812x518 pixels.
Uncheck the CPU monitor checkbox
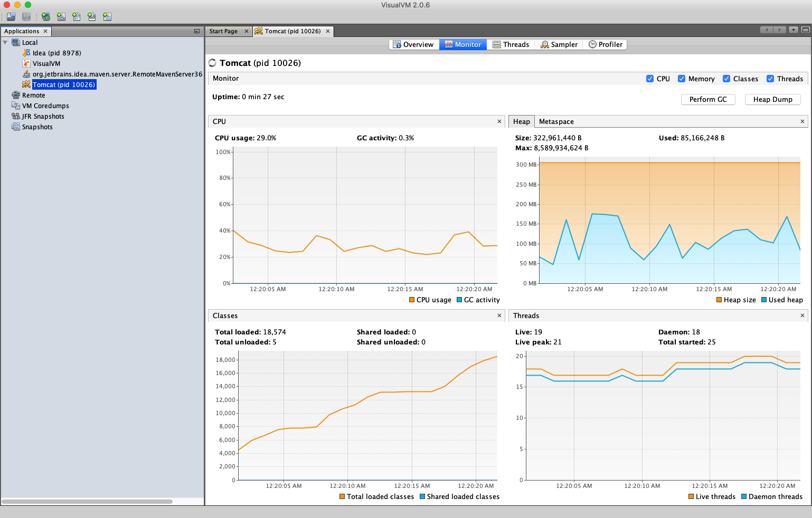tap(650, 79)
